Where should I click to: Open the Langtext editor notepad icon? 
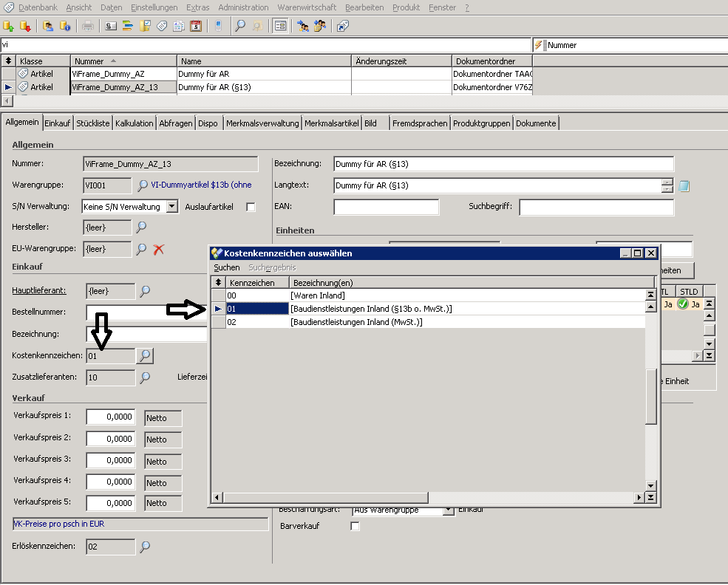coord(684,186)
